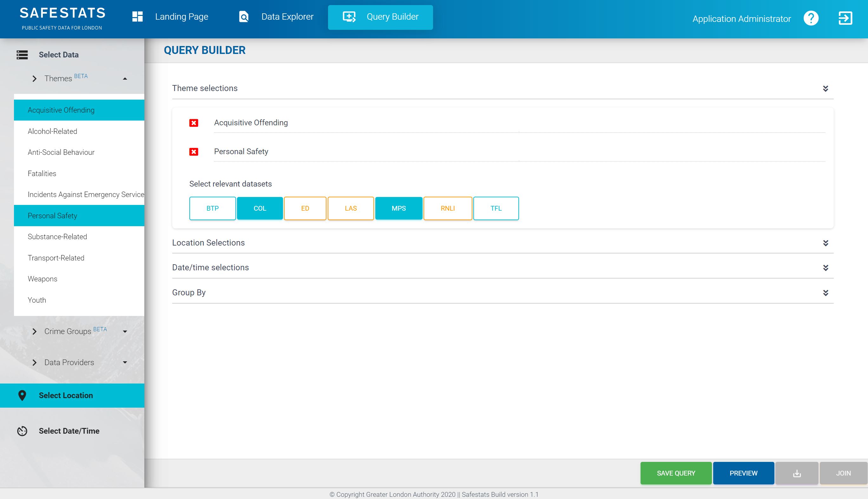Remove Acquisitive Offending with red X

coord(194,123)
